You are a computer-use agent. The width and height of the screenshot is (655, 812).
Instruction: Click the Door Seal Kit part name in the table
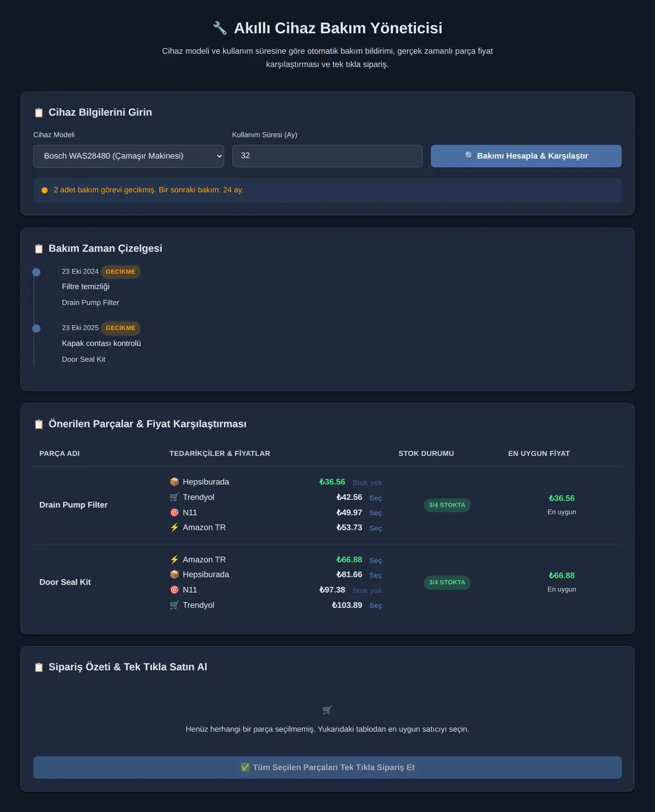tap(65, 583)
